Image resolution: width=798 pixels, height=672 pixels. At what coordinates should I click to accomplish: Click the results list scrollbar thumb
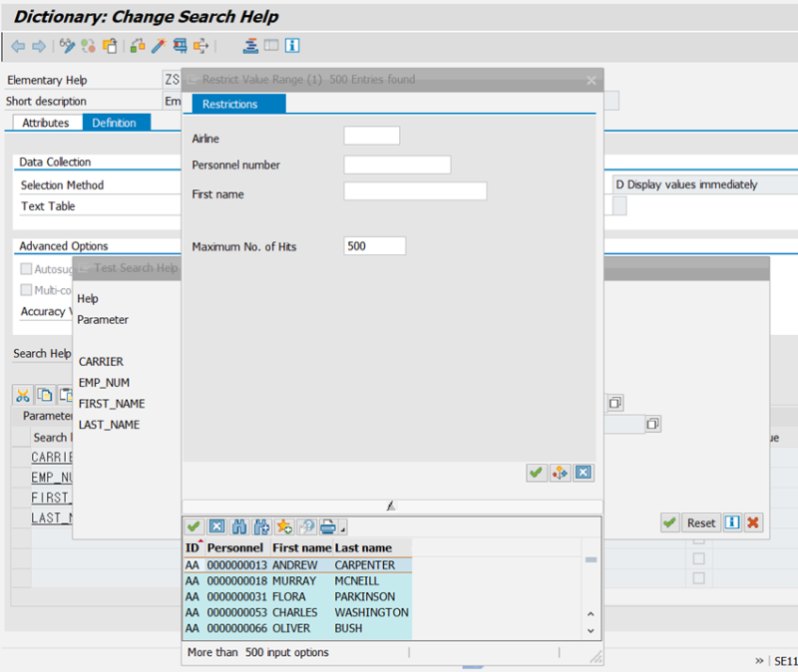(x=591, y=559)
